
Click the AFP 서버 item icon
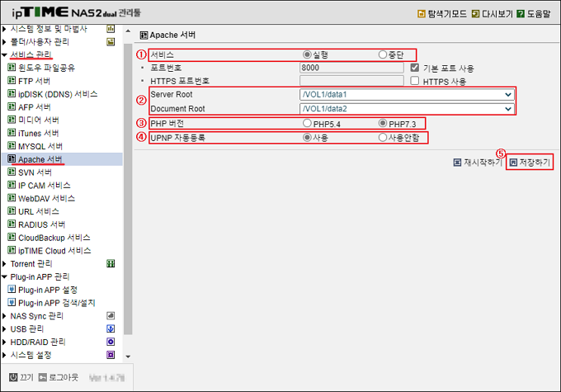point(12,106)
